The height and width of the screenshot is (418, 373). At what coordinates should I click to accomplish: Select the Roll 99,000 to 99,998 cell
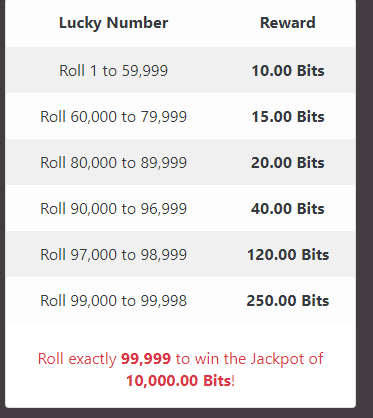[x=113, y=301]
